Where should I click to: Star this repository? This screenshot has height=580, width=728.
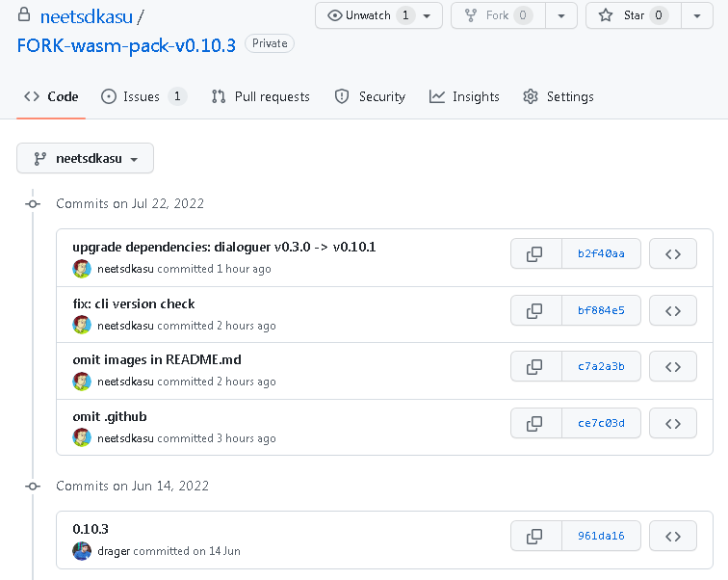pos(634,15)
